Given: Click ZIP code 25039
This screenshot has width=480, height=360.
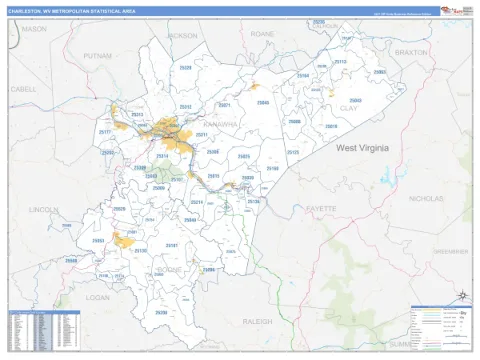Looking at the screenshot, I should (x=248, y=178).
